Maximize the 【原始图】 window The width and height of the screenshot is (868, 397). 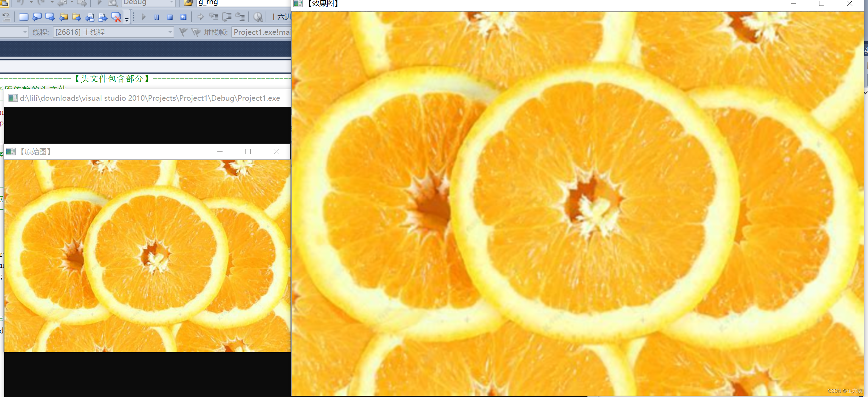tap(248, 152)
